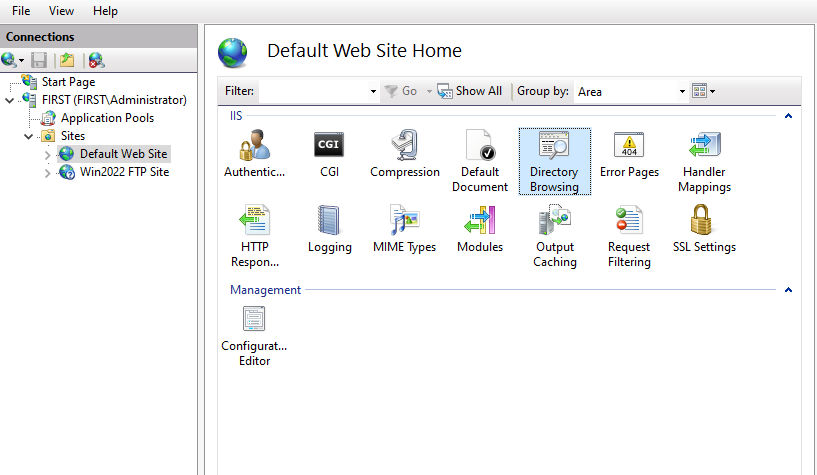Expand the Default Web Site node
817x475 pixels.
tap(47, 155)
